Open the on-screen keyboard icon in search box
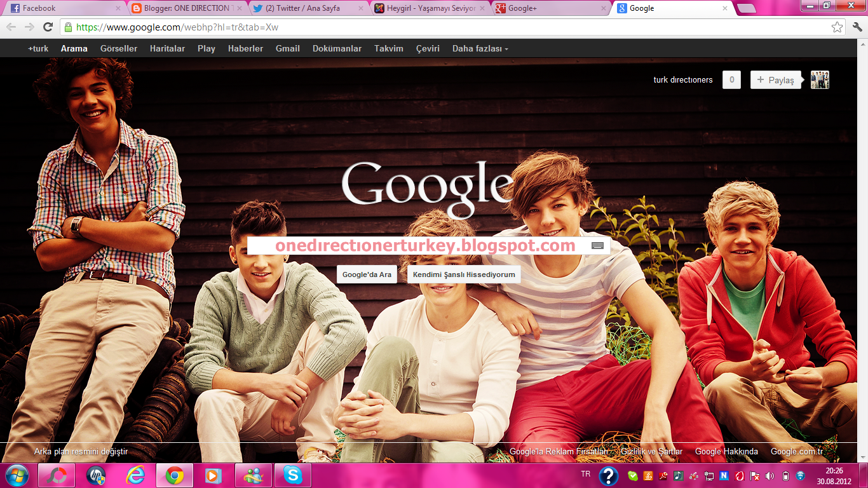This screenshot has width=868, height=488. [597, 246]
